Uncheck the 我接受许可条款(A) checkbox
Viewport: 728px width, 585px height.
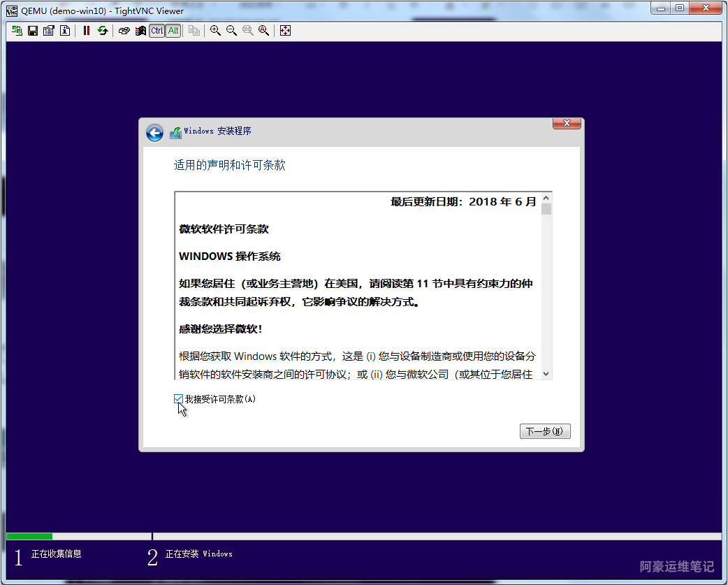[x=178, y=399]
